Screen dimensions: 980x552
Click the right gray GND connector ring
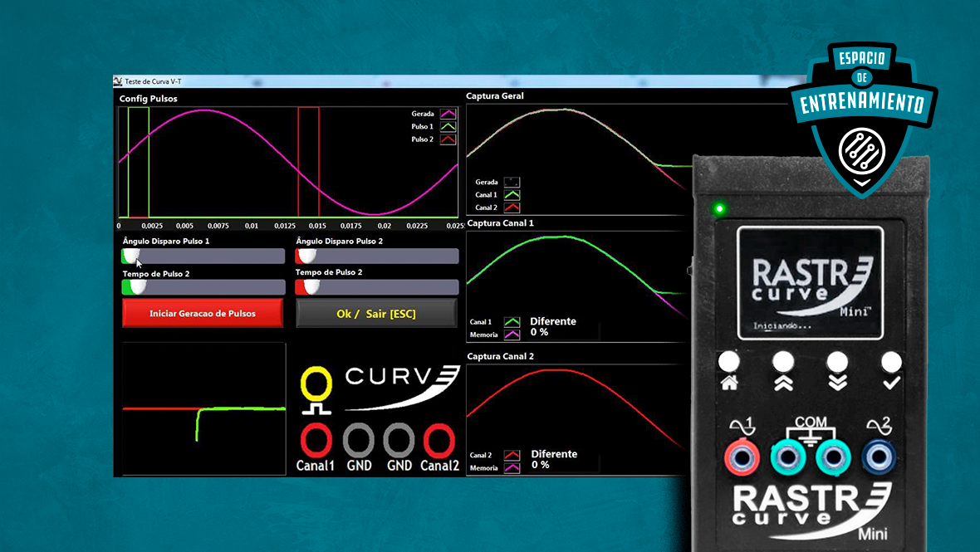pyautogui.click(x=399, y=437)
